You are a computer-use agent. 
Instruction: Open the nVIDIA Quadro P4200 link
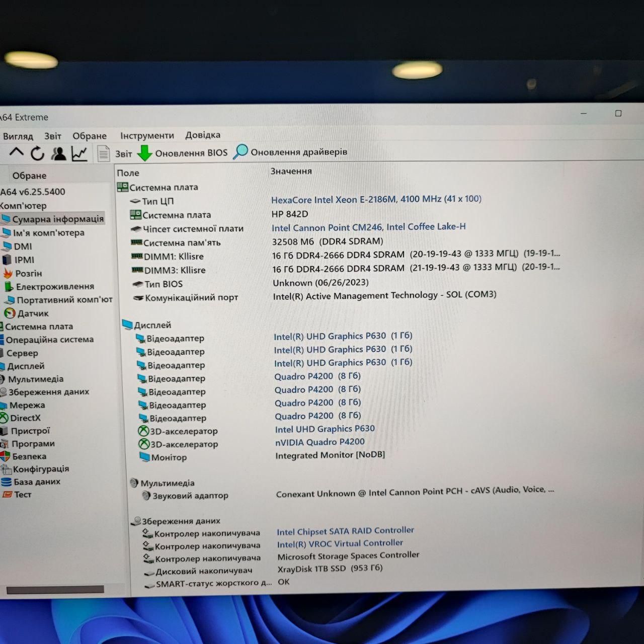[320, 442]
